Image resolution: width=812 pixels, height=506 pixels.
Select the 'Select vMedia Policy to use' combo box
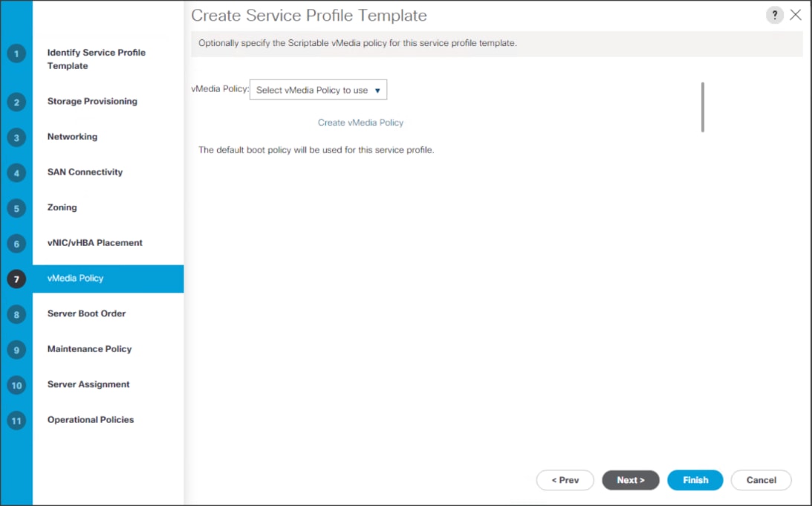[x=318, y=89]
